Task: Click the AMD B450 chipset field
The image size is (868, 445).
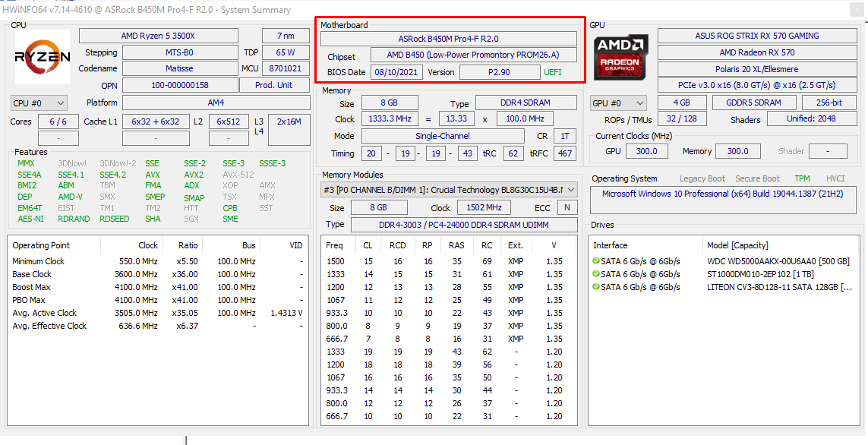Action: pos(474,55)
